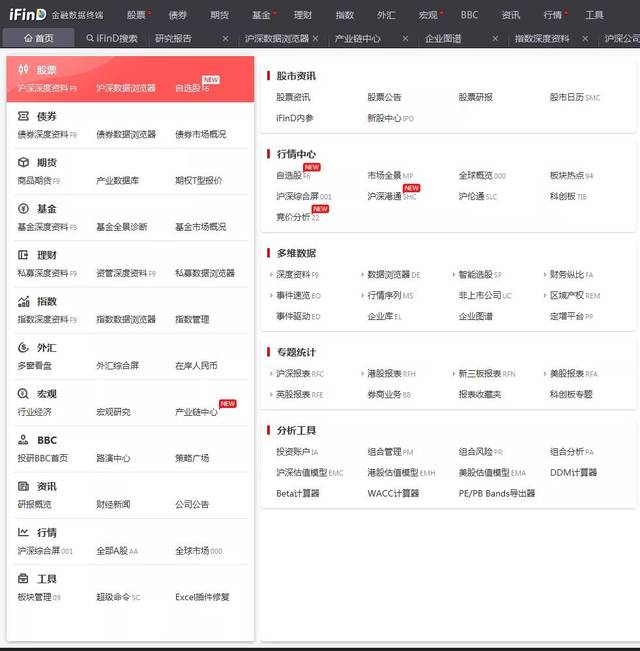The image size is (640, 651).
Task: Open 在岸人民币 in sidebar
Action: 196,365
